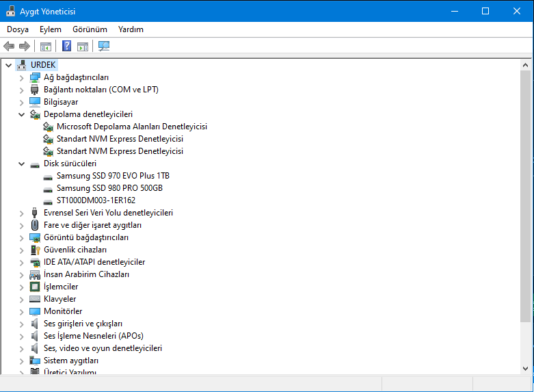The width and height of the screenshot is (534, 392).
Task: Expand İşlemciler category
Action: 21,287
